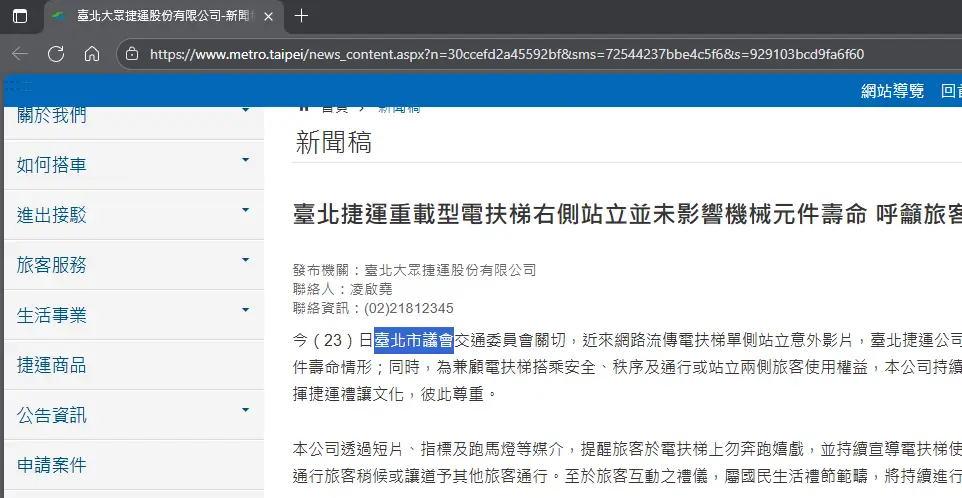Screen dimensions: 962x498
Task: Open the 捷運商品 sidebar item
Action: coord(134,366)
